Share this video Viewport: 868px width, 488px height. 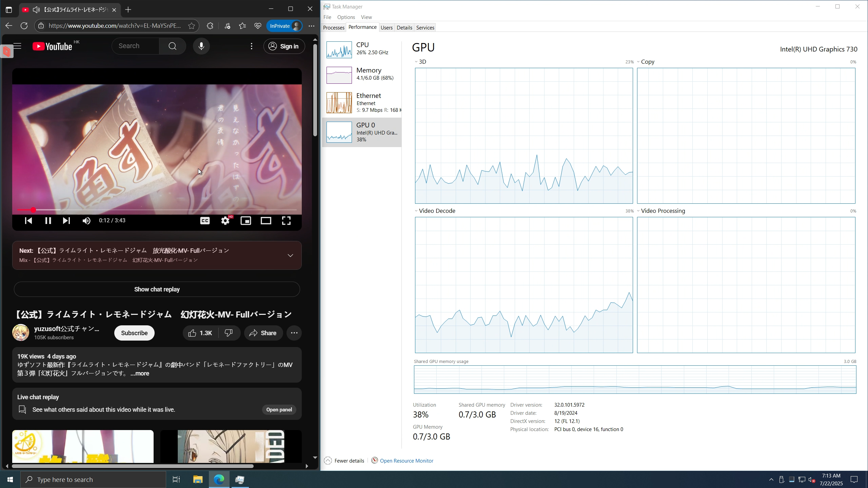pyautogui.click(x=263, y=333)
